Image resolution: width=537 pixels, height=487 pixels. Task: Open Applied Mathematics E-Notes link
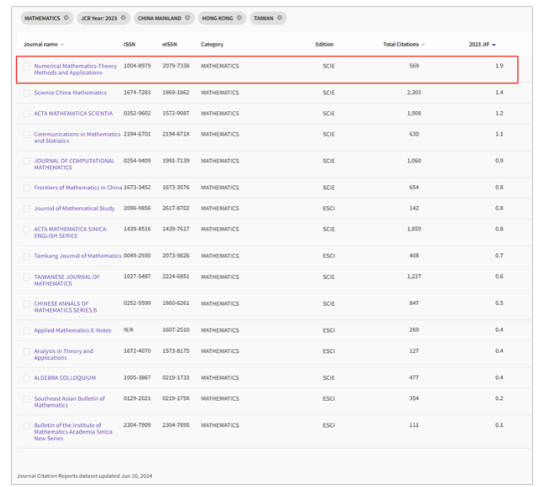tap(73, 330)
